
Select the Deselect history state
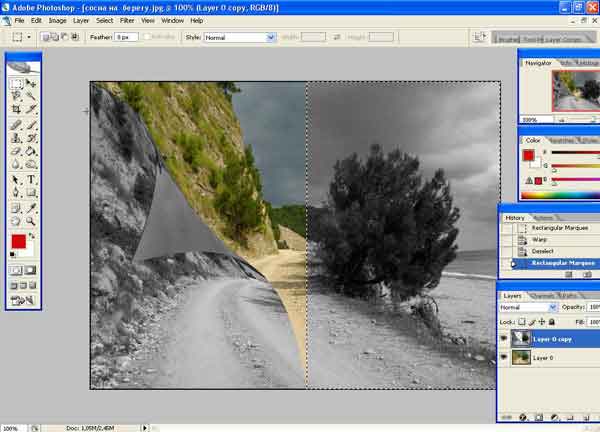pyautogui.click(x=543, y=251)
